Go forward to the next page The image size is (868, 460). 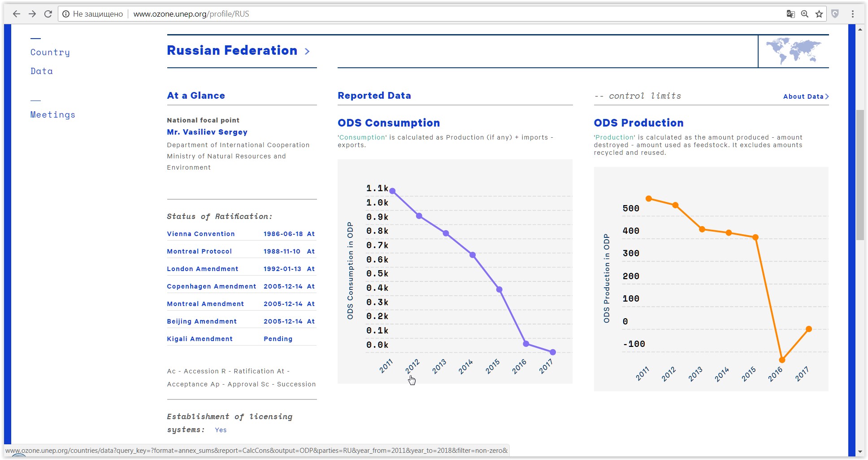32,14
